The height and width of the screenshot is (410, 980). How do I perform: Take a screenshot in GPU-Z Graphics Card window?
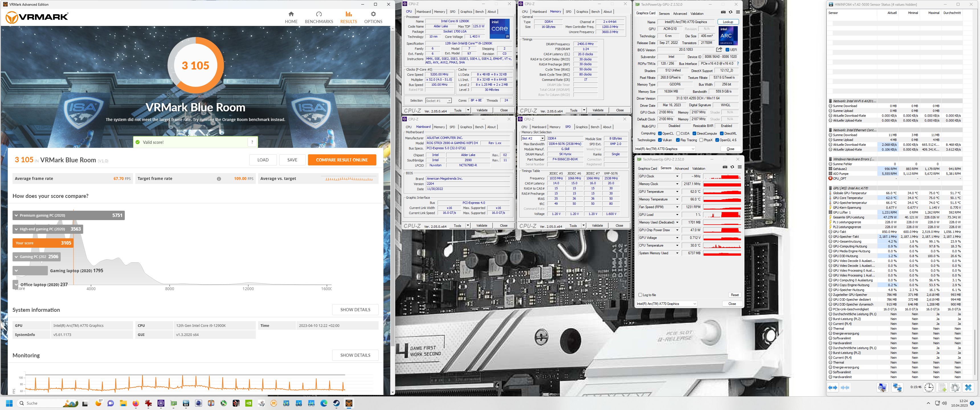coord(723,12)
